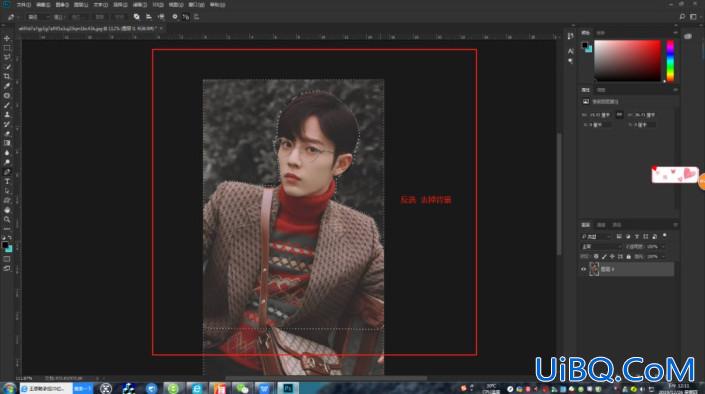Toggle the link width and height icon
The width and height of the screenshot is (705, 394).
[x=619, y=115]
